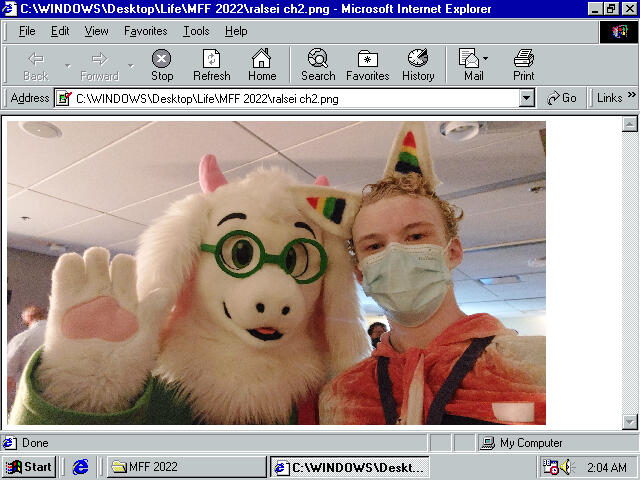The width and height of the screenshot is (640, 480).
Task: Click the vertical scrollbar down arrow
Action: click(x=630, y=421)
